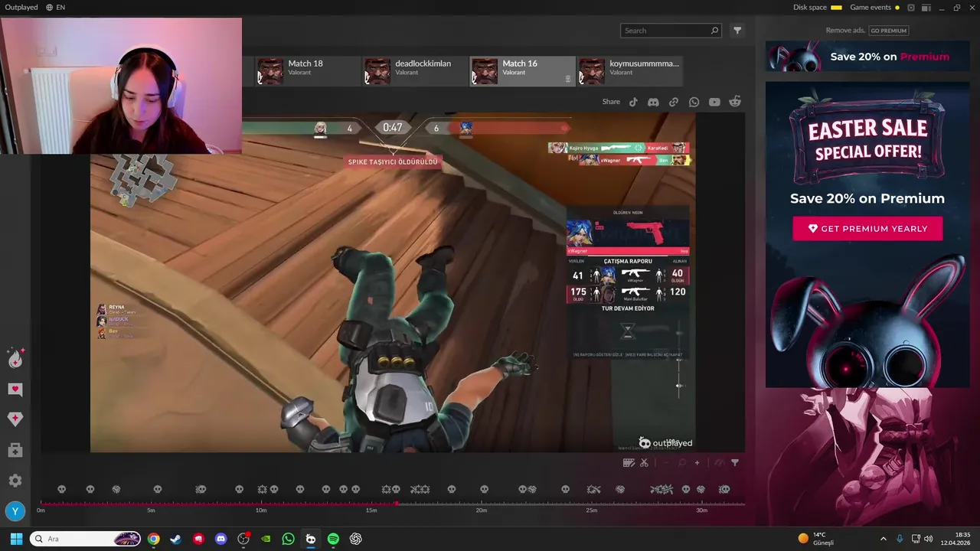Viewport: 980px width, 551px height.
Task: Open the diamond premium sidebar icon
Action: tap(15, 419)
